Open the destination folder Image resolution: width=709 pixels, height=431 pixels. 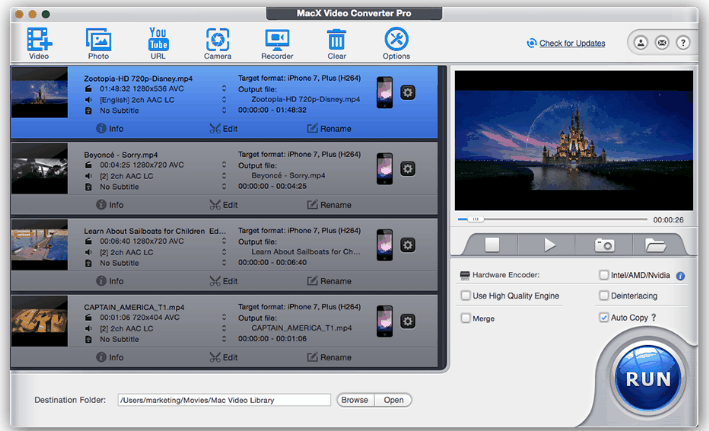point(393,400)
